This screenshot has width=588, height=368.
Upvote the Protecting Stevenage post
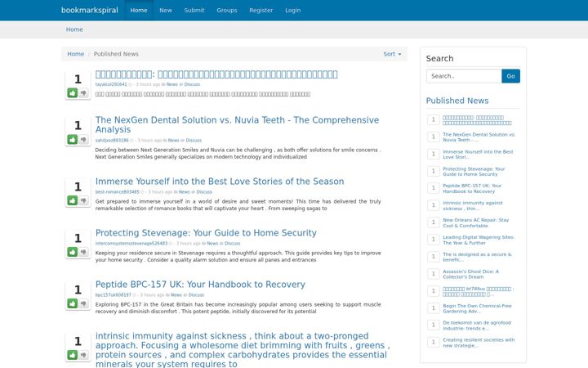73,252
